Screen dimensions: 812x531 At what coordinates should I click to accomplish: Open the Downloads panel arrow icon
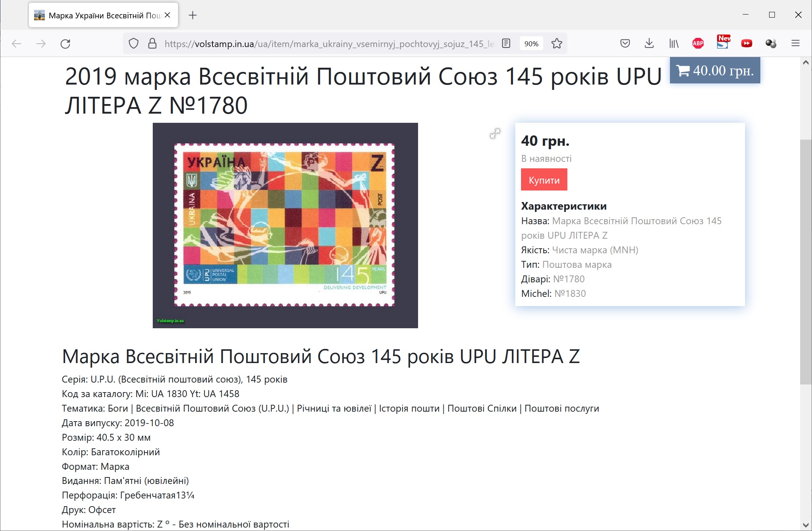tap(649, 44)
